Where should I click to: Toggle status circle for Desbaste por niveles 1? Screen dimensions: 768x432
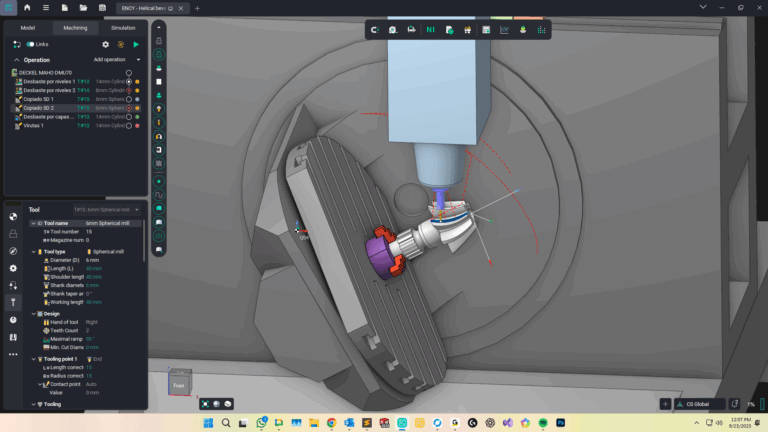[129, 81]
